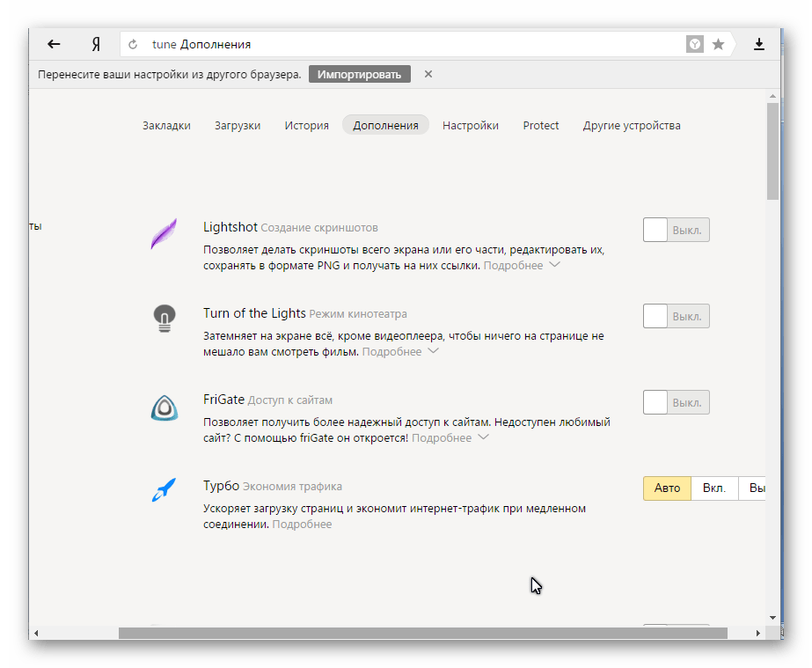This screenshot has width=812, height=668.
Task: Expand FriGate Подробнее details
Action: pyautogui.click(x=450, y=438)
